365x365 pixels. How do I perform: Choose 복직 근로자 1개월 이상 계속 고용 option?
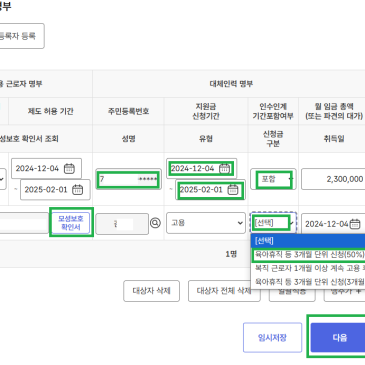[x=309, y=268]
